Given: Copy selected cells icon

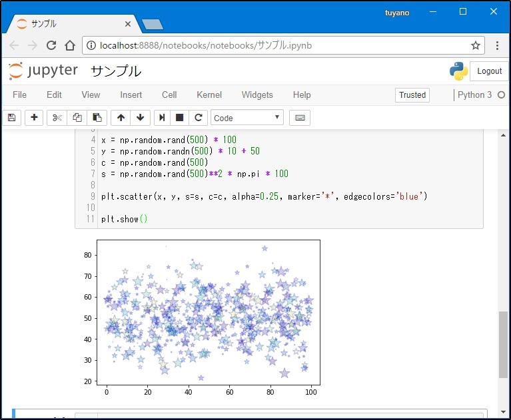Looking at the screenshot, I should 77,118.
